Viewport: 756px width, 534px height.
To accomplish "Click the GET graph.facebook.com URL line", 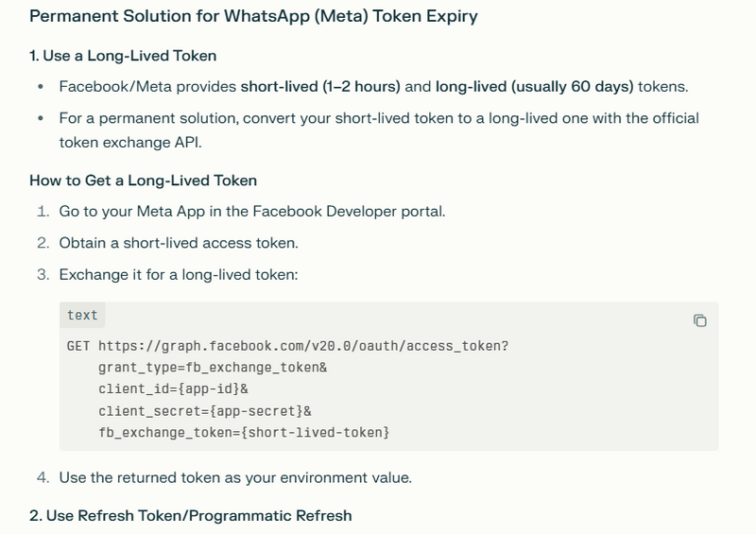I will [x=288, y=346].
